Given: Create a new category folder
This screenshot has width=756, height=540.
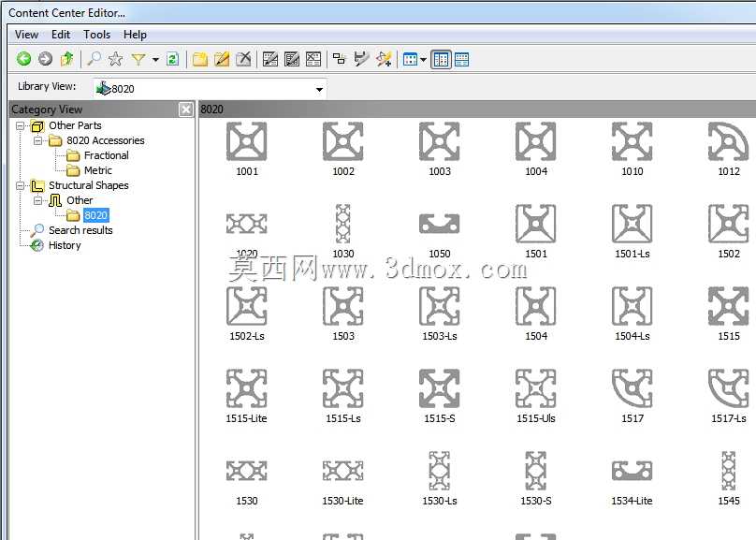Looking at the screenshot, I should click(x=199, y=59).
